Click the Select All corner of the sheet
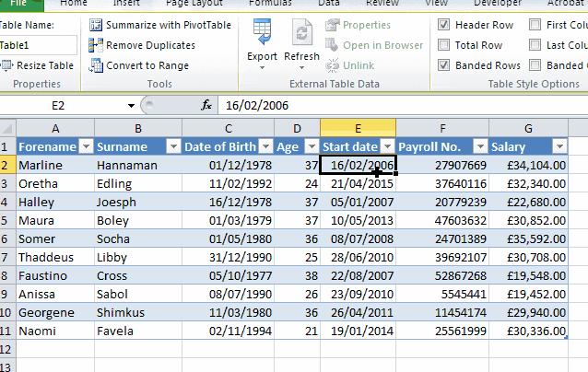Screen dimensions: 588x372 tap(8, 129)
